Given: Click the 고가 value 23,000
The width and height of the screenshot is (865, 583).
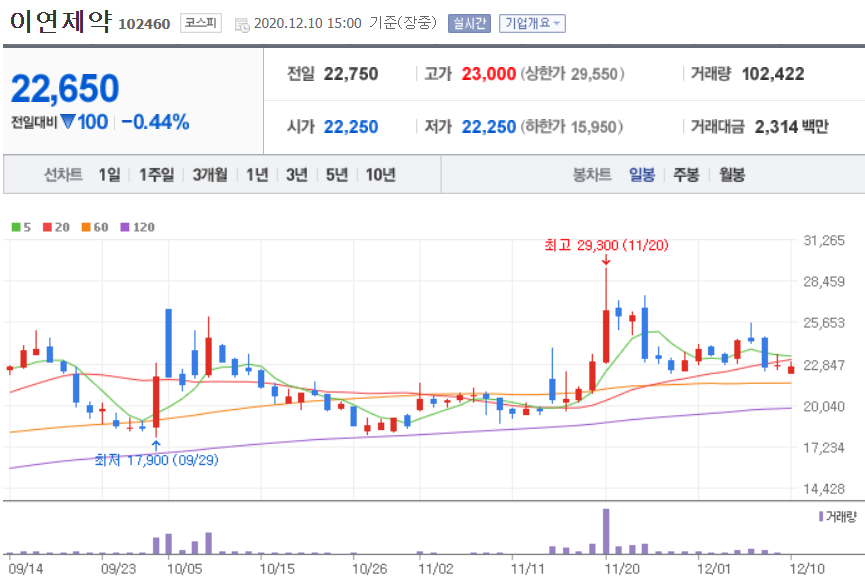Looking at the screenshot, I should click(489, 74).
